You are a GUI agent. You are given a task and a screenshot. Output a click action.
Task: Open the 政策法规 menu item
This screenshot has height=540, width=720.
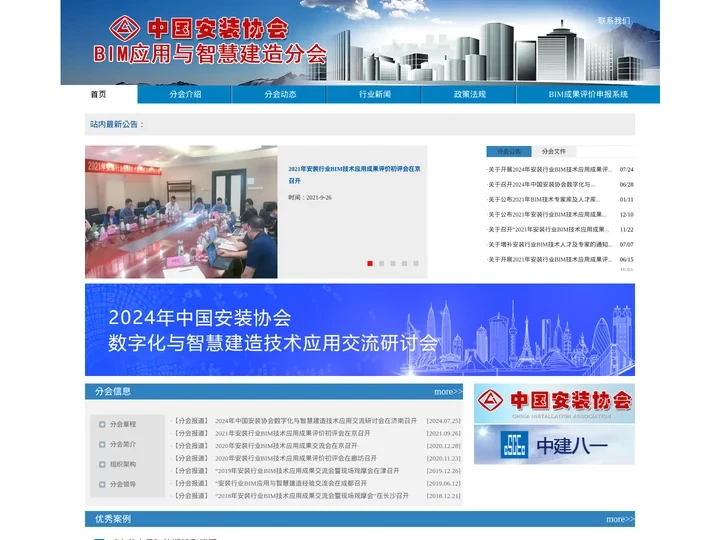point(470,94)
